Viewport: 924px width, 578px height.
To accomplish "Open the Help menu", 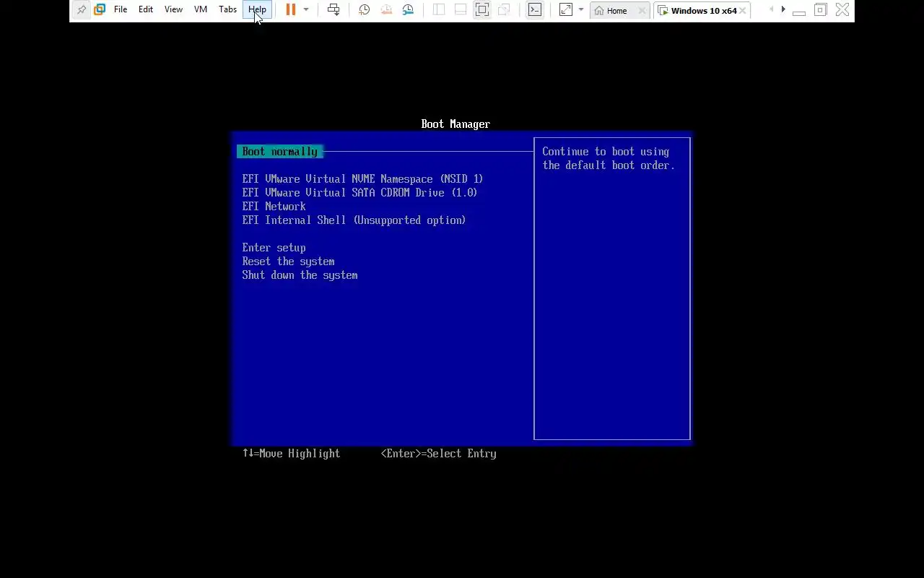I will point(257,10).
